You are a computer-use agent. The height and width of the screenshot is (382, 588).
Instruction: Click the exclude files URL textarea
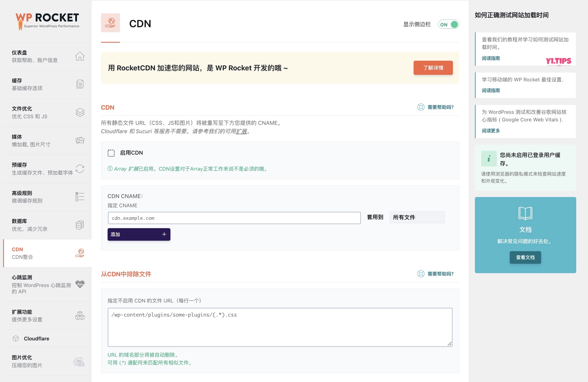pyautogui.click(x=280, y=327)
